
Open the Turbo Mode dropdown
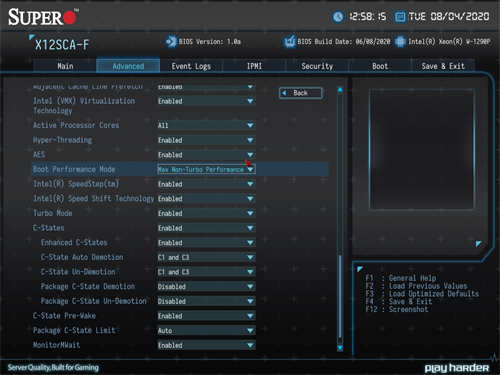pos(206,213)
